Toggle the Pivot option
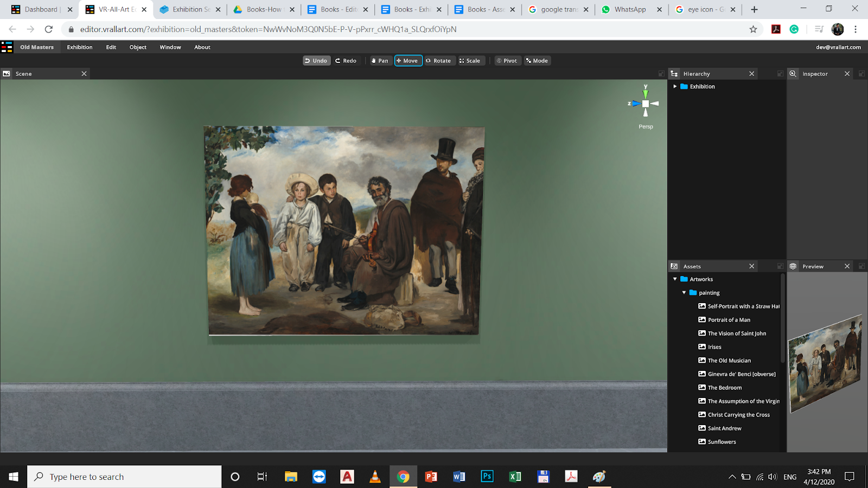The height and width of the screenshot is (488, 868). [x=507, y=61]
